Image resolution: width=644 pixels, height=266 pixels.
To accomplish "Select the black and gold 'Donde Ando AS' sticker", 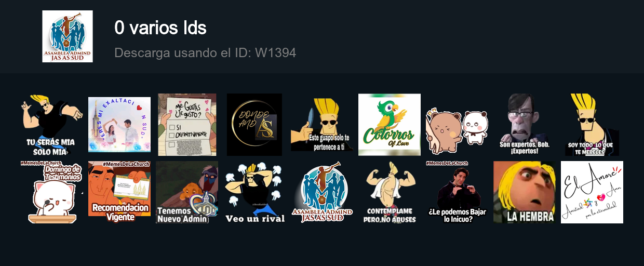I will [254, 125].
